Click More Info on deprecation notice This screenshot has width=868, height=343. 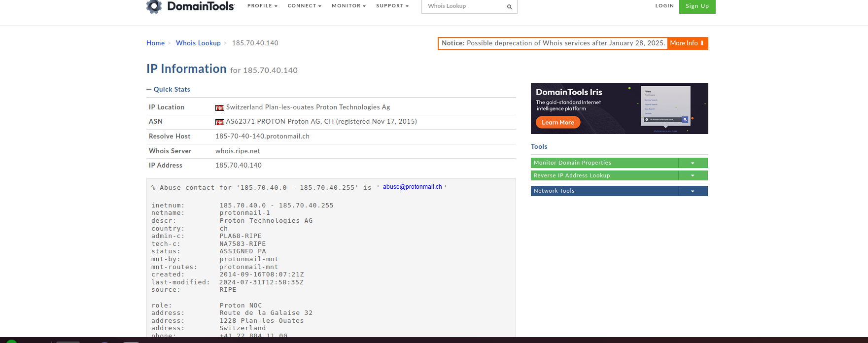click(687, 43)
